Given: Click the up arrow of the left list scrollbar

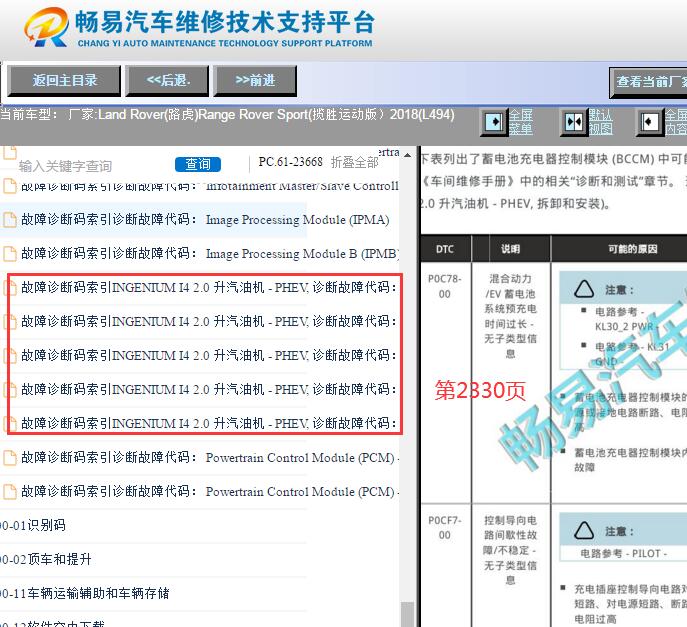Looking at the screenshot, I should tap(407, 155).
